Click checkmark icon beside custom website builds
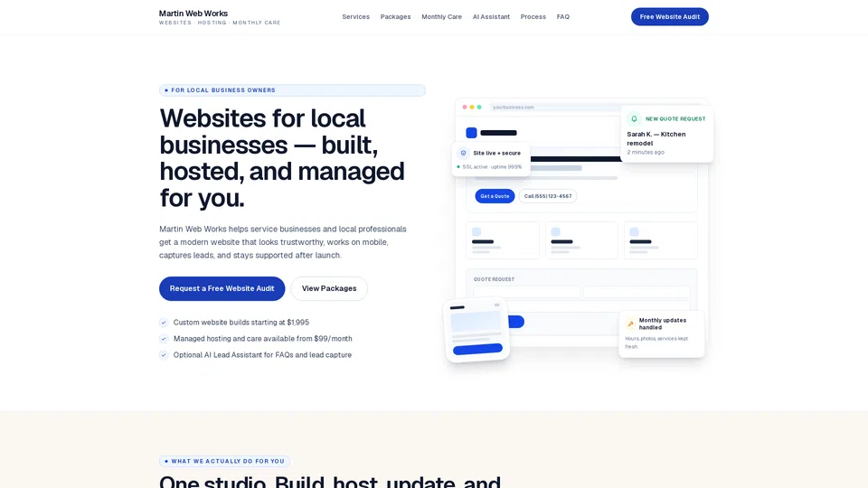 click(164, 323)
